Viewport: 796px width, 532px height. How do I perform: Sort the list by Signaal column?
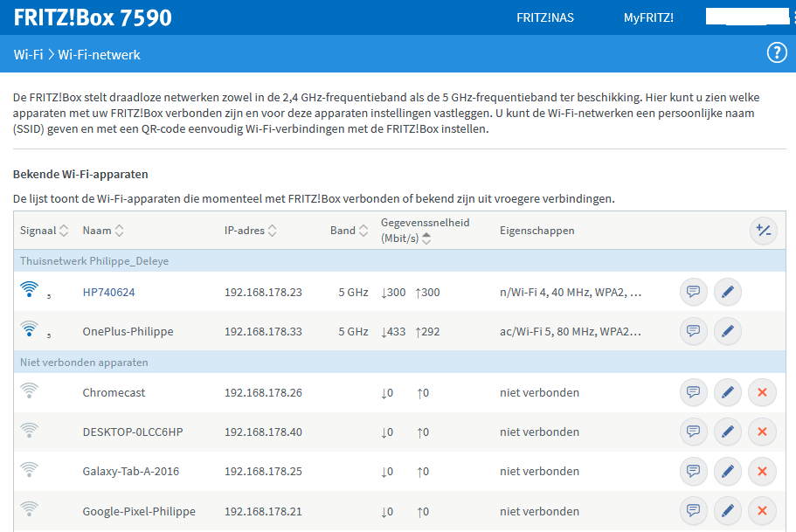tap(44, 231)
